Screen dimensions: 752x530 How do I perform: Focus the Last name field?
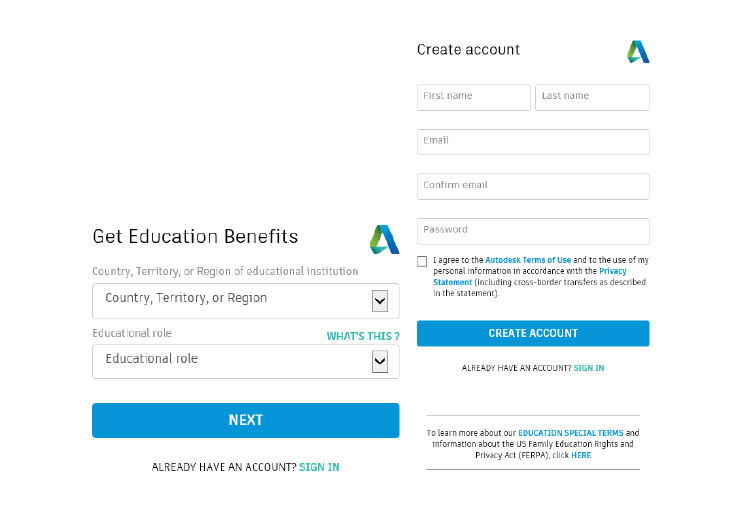click(x=592, y=97)
